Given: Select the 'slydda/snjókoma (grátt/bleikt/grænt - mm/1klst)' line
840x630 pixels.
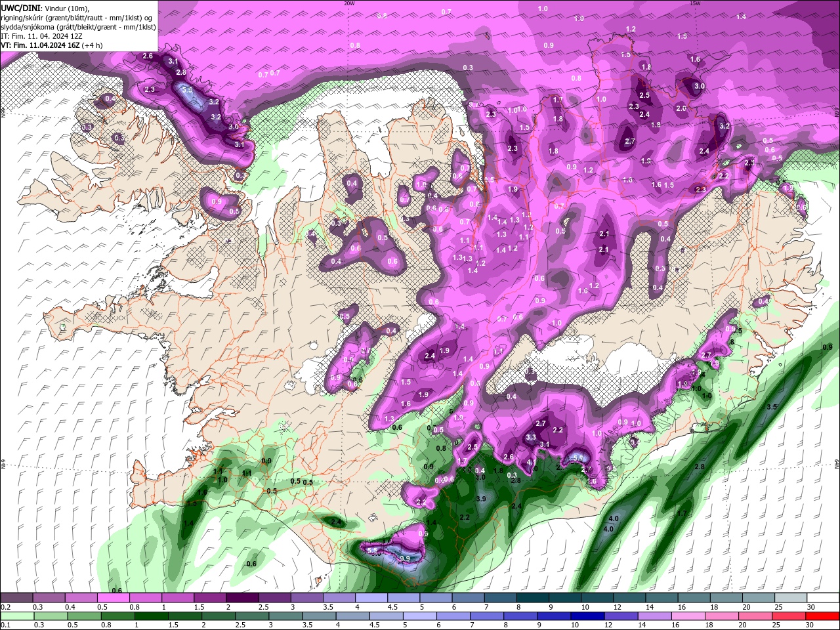Looking at the screenshot, I should tap(79, 27).
